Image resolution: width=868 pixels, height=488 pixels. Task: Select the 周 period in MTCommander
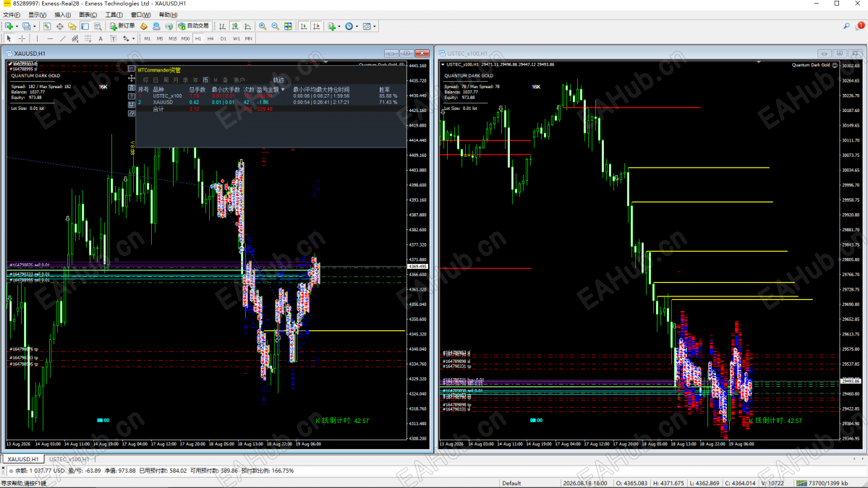coord(166,80)
